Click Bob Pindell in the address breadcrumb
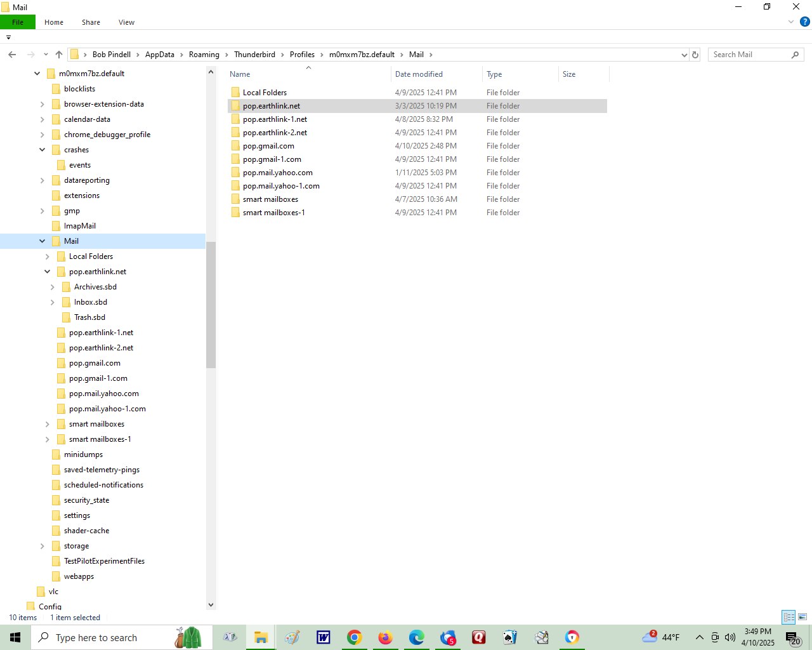Image resolution: width=812 pixels, height=650 pixels. pos(112,55)
